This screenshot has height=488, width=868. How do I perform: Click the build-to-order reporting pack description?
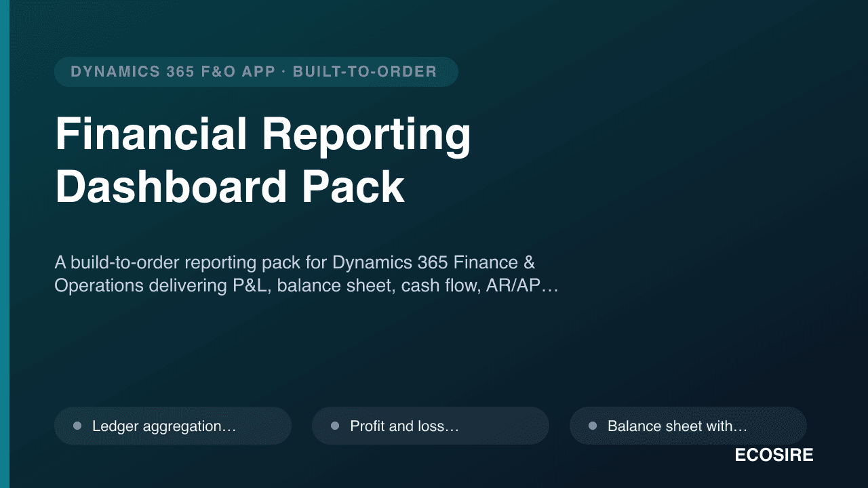click(307, 274)
